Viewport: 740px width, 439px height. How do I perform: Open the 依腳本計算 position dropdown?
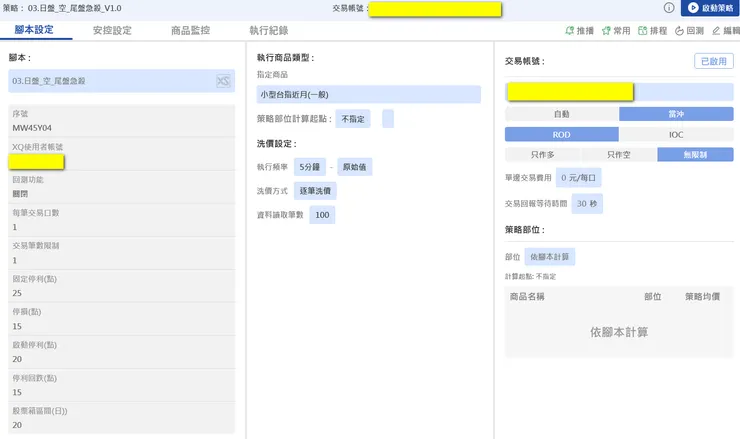[x=550, y=257]
